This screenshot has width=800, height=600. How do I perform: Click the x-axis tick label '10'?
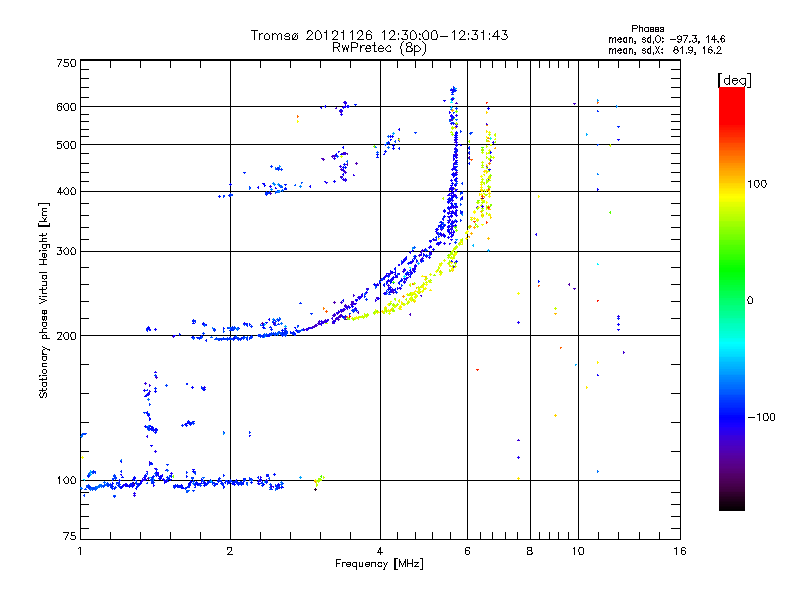[578, 551]
